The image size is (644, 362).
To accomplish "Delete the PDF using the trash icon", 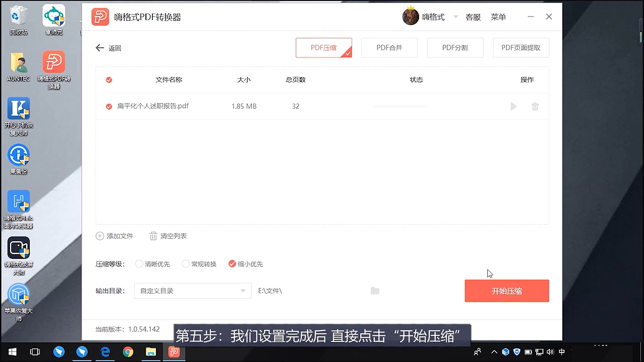I will pyautogui.click(x=535, y=106).
